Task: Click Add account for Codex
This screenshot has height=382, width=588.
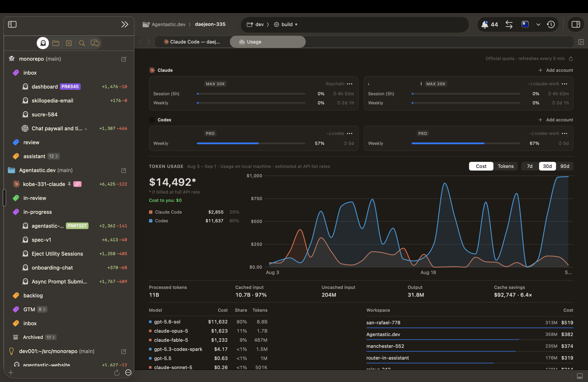Action: tap(556, 120)
